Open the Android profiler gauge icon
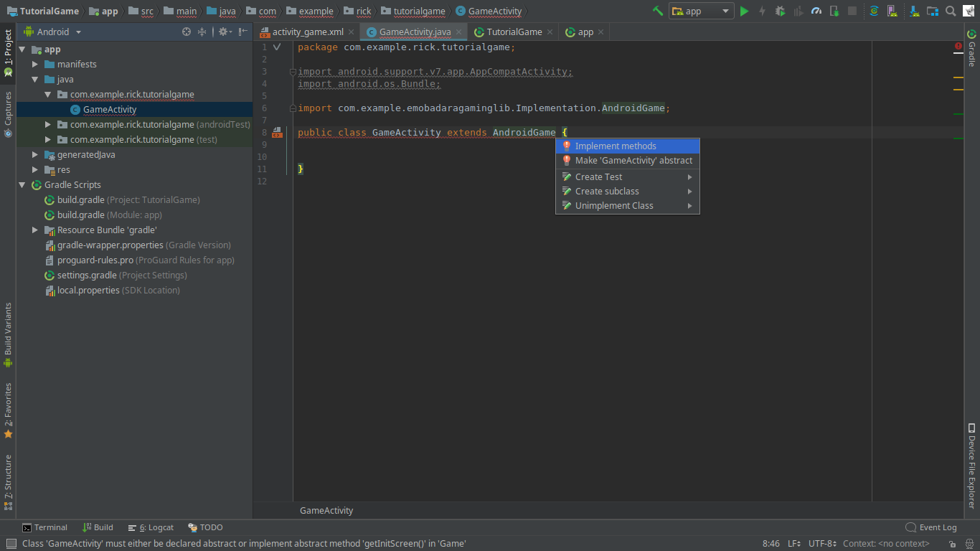This screenshot has height=551, width=980. (x=816, y=11)
